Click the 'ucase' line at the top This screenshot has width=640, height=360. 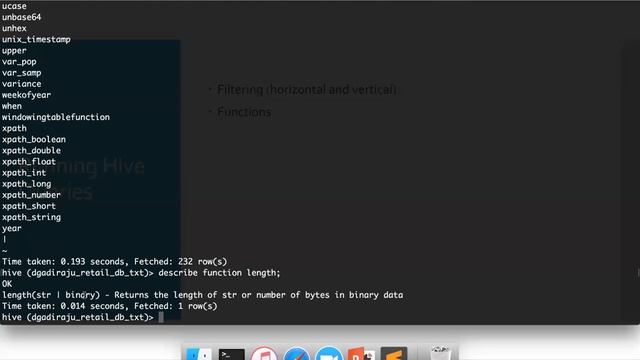click(14, 6)
